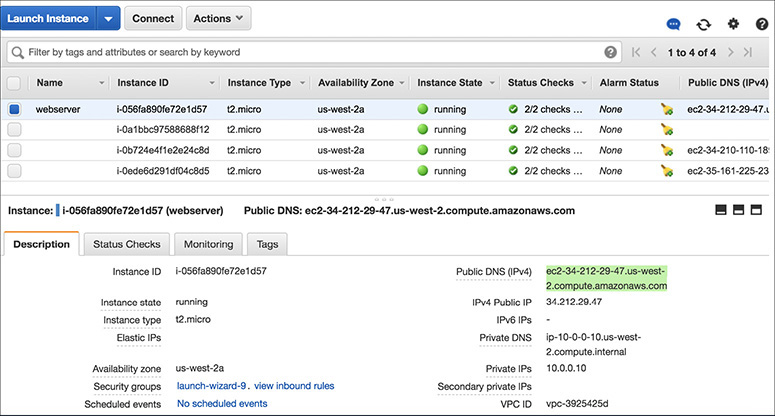Click the feedback chat bubble icon
This screenshot has width=775, height=416.
click(675, 24)
